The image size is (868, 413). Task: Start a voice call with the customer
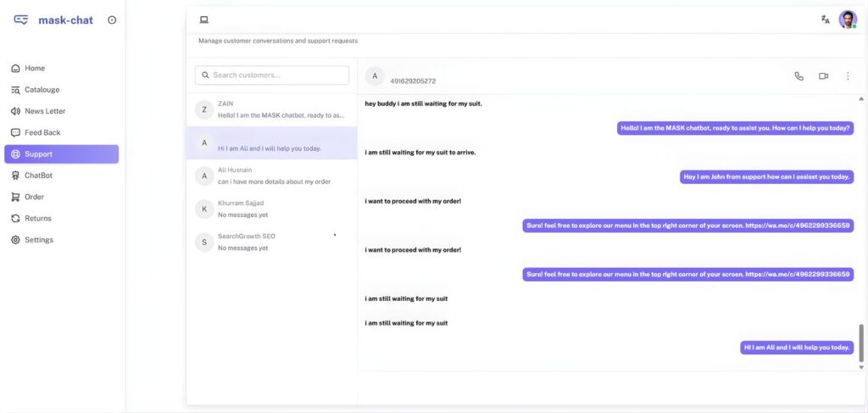point(798,76)
